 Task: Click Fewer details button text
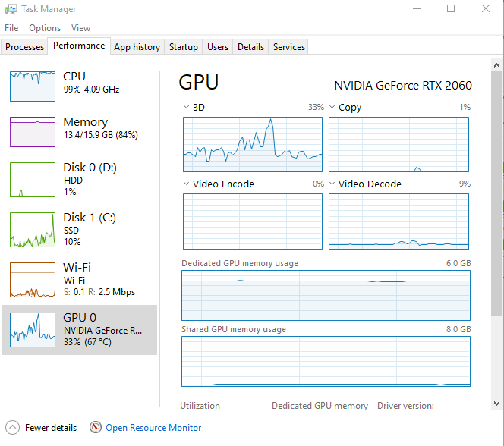coord(51,428)
